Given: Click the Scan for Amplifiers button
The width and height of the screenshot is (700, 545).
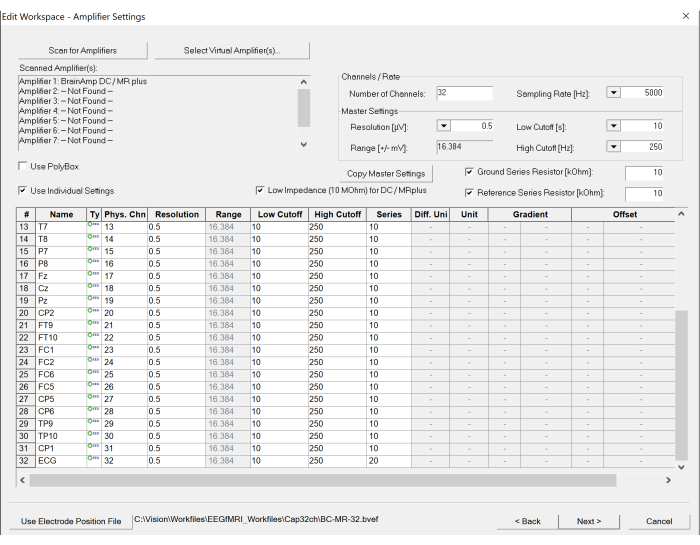Looking at the screenshot, I should (83, 50).
